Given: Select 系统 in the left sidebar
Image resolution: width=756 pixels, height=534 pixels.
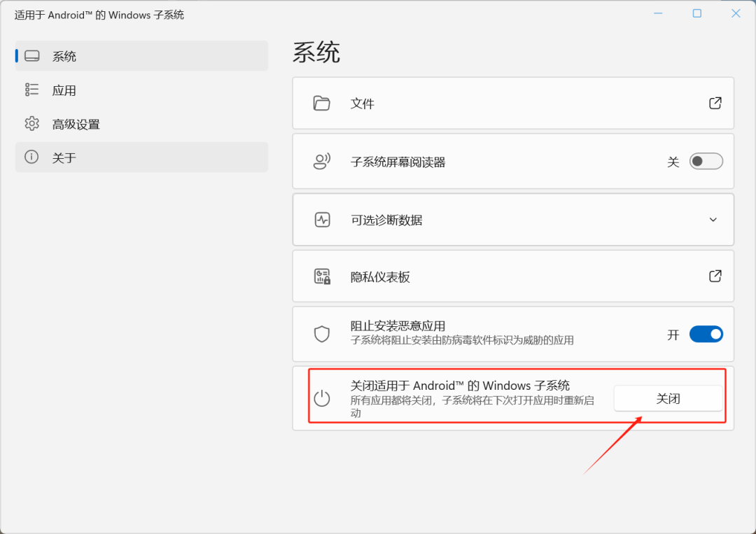Looking at the screenshot, I should click(64, 57).
